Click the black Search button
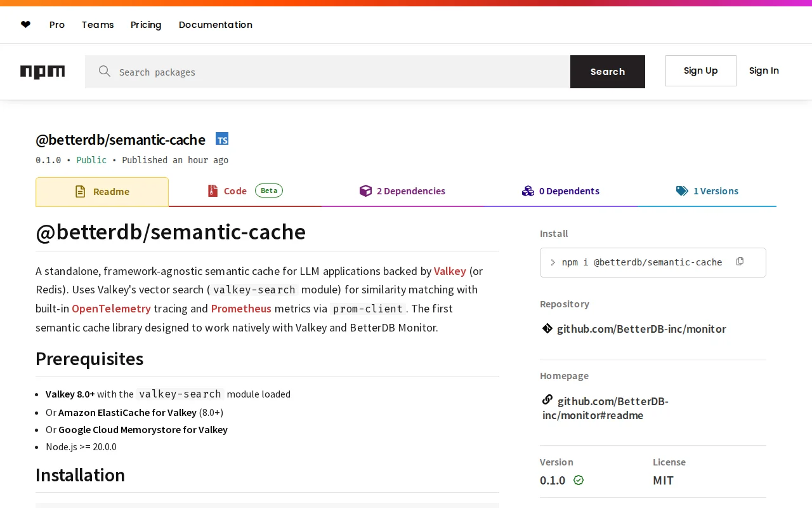The image size is (812, 508). tap(608, 72)
